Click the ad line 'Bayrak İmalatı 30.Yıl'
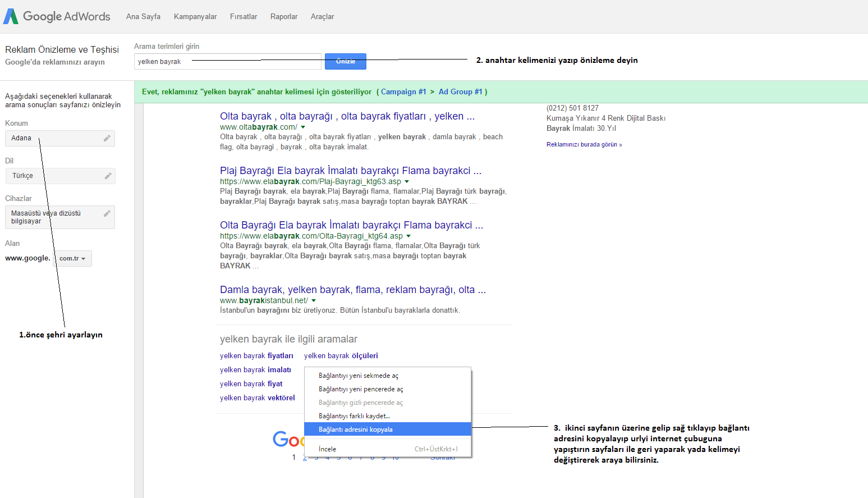The image size is (868, 498). (x=581, y=129)
